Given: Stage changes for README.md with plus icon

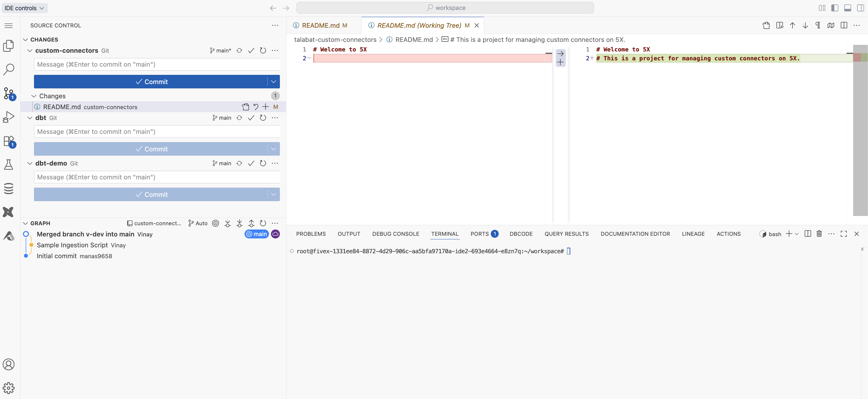Looking at the screenshot, I should click(x=266, y=107).
